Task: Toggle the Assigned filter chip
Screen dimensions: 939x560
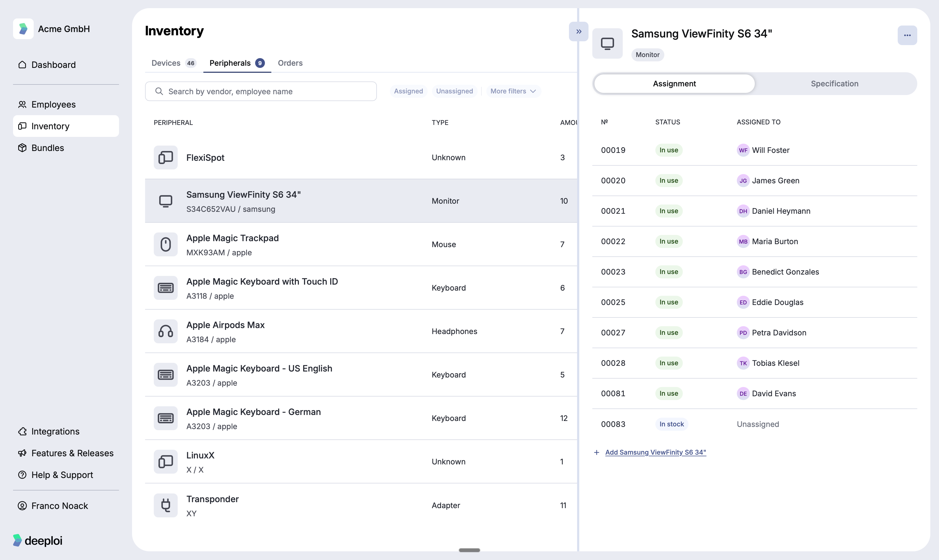Action: point(408,91)
